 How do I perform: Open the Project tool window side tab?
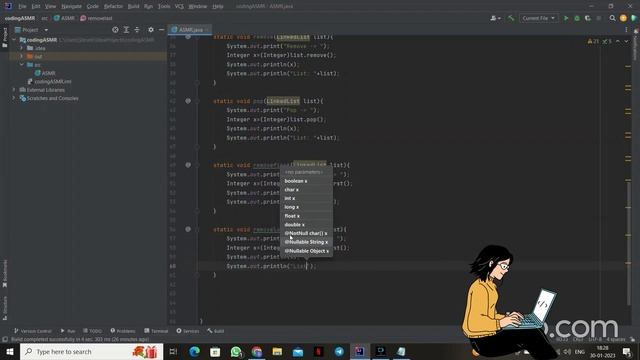click(5, 38)
